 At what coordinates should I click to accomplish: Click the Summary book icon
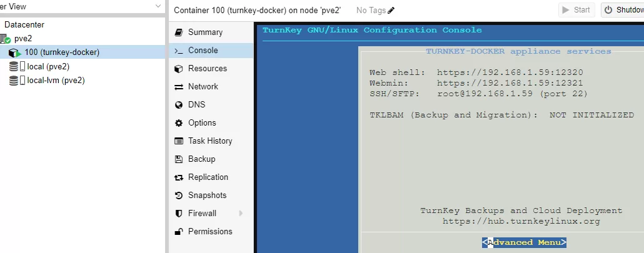179,32
